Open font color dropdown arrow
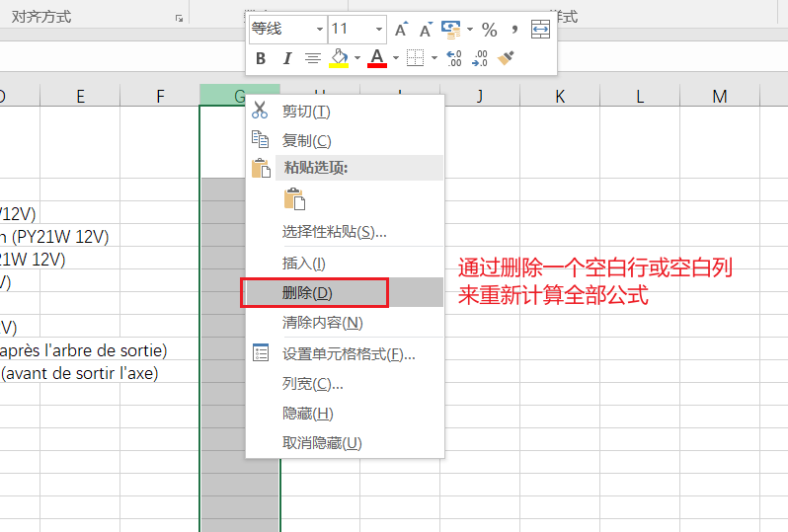 396,58
